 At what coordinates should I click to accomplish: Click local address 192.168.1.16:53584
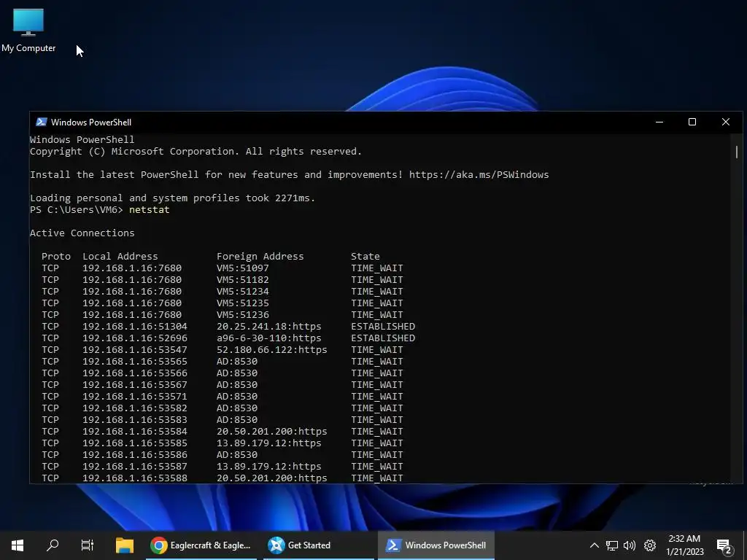pyautogui.click(x=135, y=432)
